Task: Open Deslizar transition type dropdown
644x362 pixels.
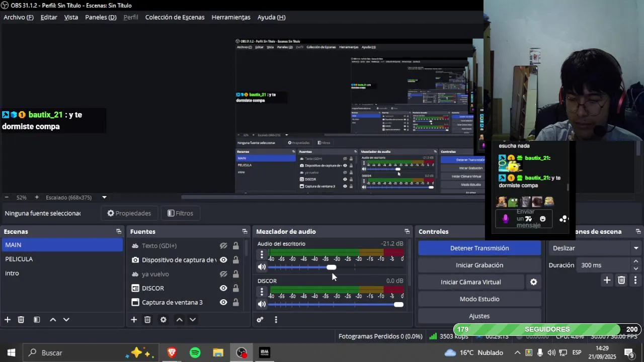Action: tap(595, 248)
